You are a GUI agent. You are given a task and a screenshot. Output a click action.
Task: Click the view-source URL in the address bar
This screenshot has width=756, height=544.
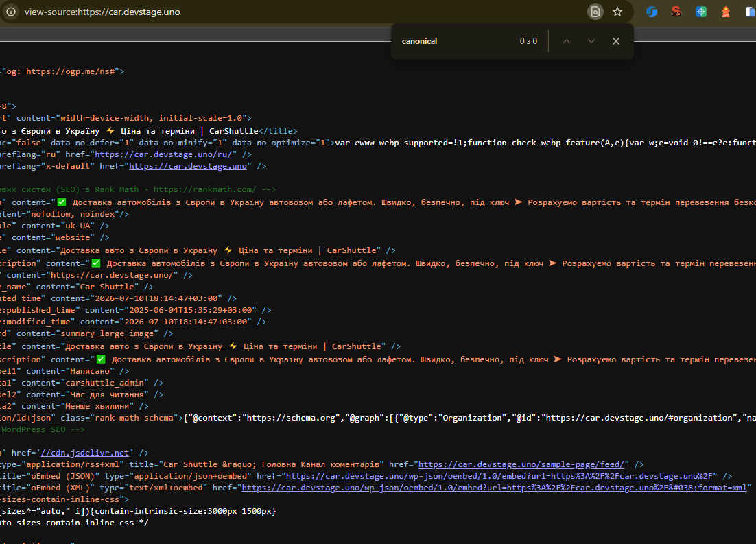[102, 12]
